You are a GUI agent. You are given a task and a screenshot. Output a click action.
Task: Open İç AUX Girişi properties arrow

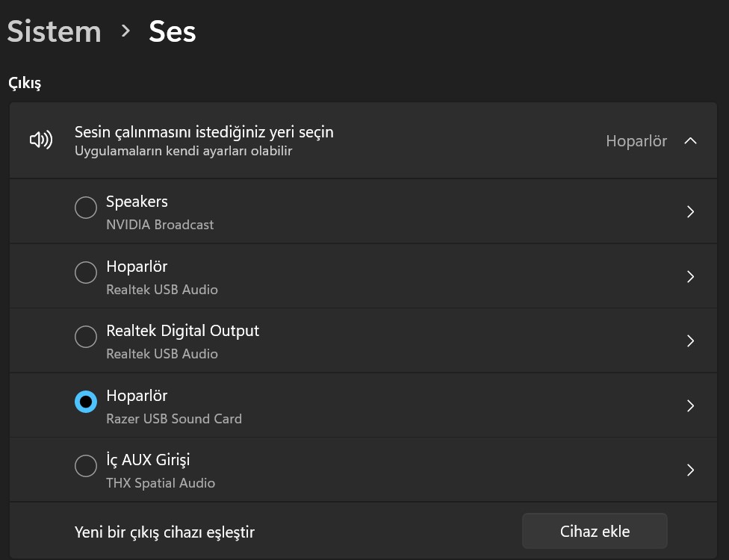pyautogui.click(x=690, y=470)
